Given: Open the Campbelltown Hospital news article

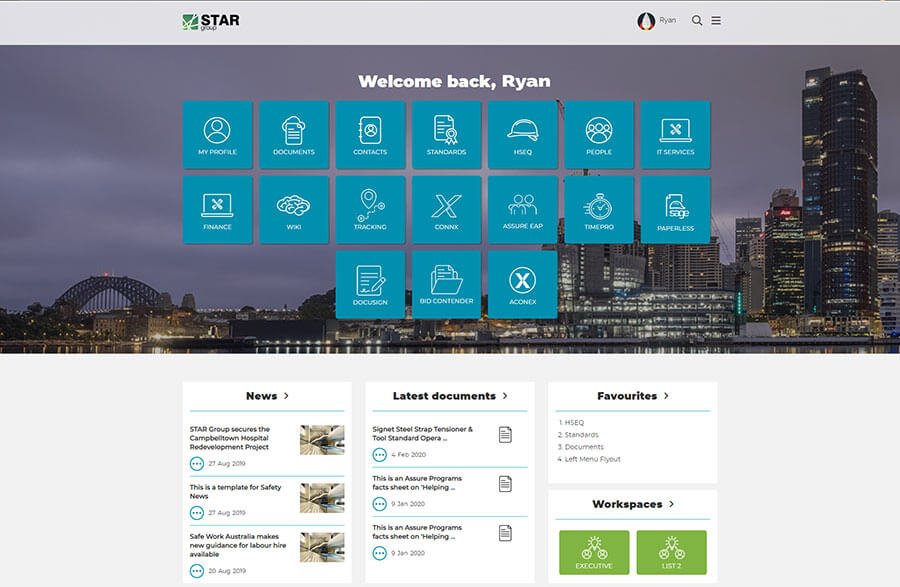Looking at the screenshot, I should point(230,438).
